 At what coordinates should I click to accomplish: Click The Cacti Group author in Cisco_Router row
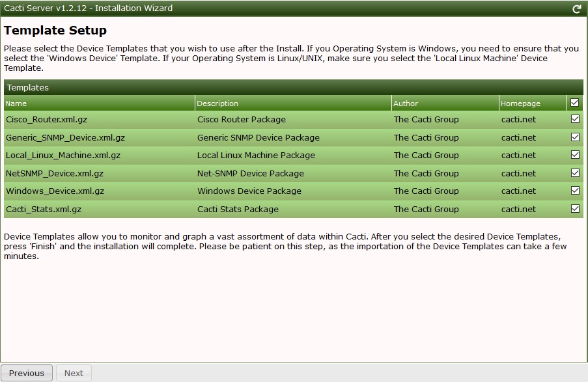click(426, 120)
